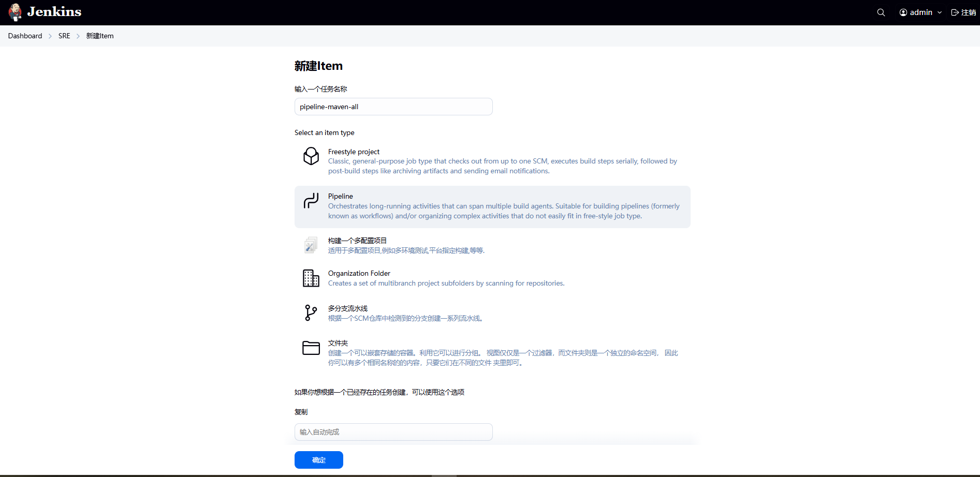
Task: Click the Jenkins title text
Action: (54, 12)
